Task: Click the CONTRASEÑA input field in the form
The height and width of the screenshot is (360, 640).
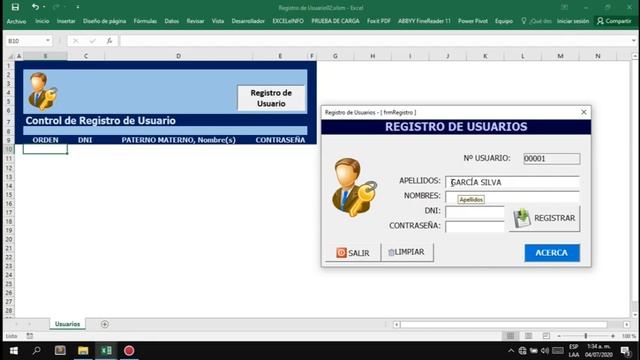Action: (475, 226)
